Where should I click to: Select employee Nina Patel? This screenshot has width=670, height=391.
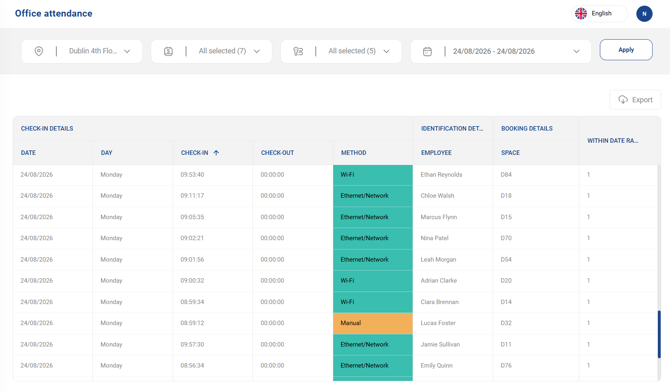coord(434,238)
